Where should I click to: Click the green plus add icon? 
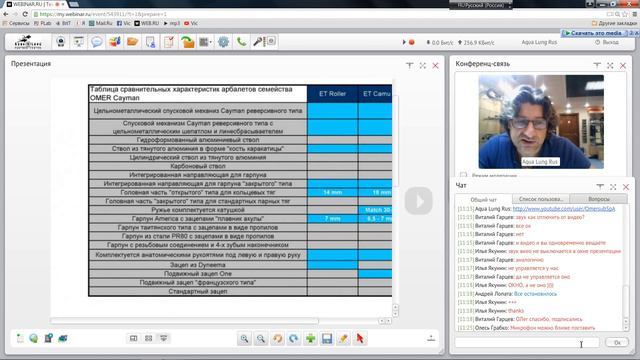[310, 338]
